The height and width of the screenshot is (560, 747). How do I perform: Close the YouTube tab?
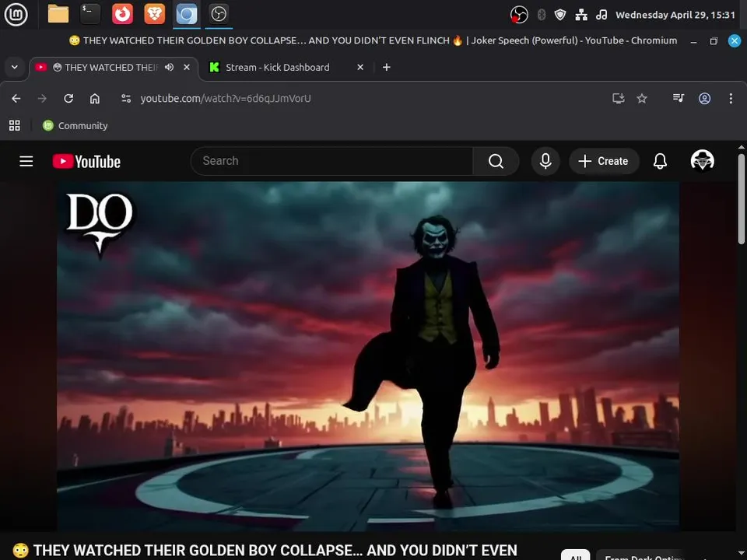pos(187,67)
